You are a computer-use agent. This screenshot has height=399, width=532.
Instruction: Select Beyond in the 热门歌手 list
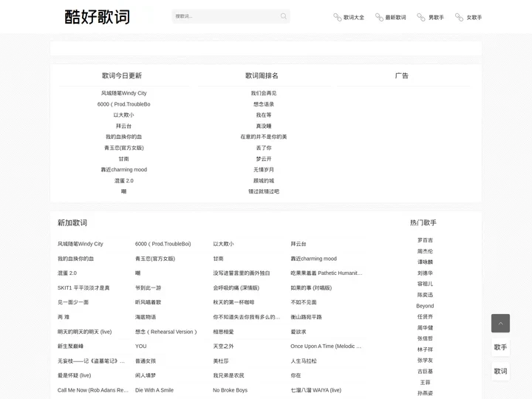tap(425, 306)
